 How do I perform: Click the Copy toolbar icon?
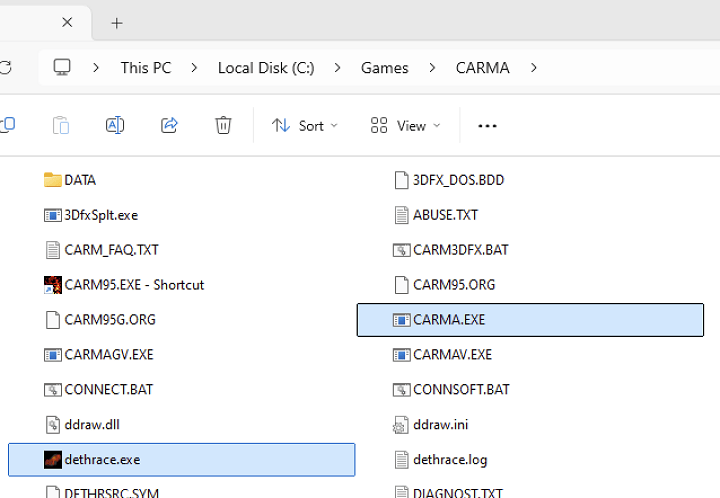pyautogui.click(x=7, y=125)
